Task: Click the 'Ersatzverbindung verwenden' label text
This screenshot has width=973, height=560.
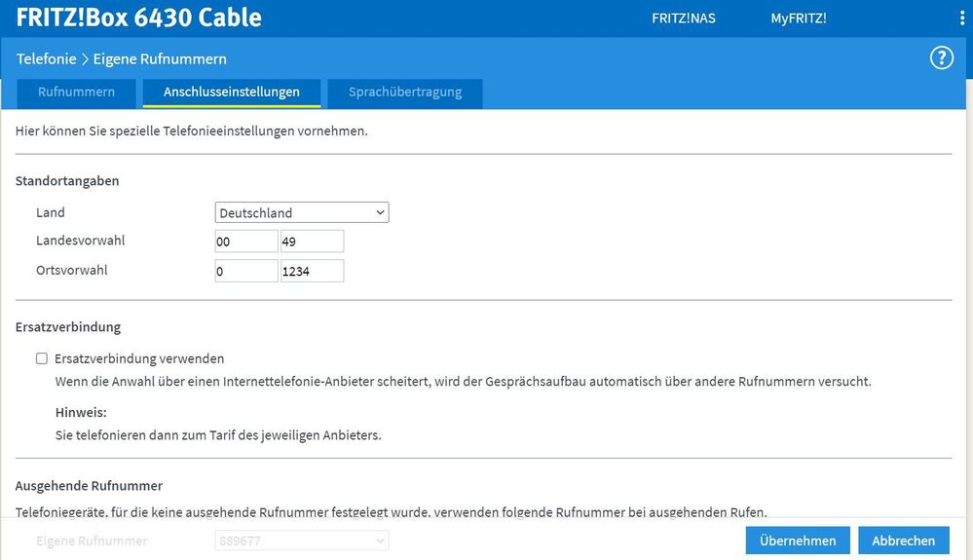Action: [139, 358]
